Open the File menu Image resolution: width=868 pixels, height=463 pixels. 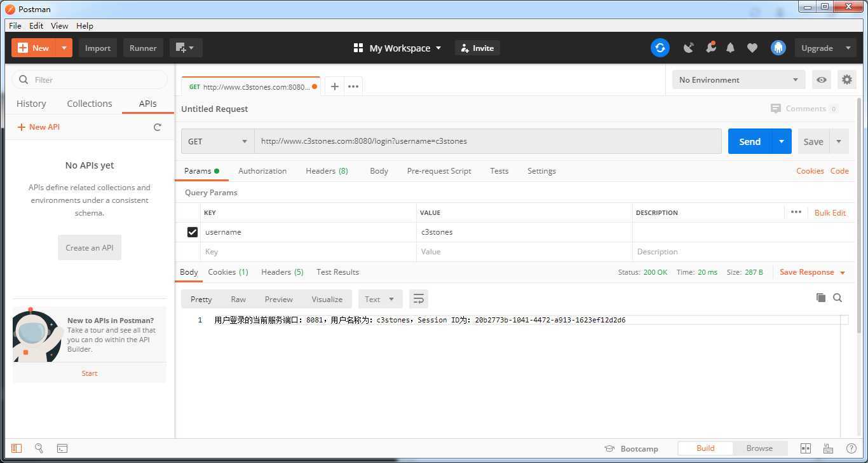(15, 25)
